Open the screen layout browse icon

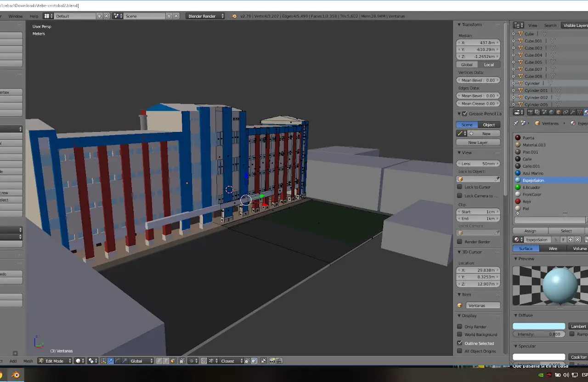point(48,16)
